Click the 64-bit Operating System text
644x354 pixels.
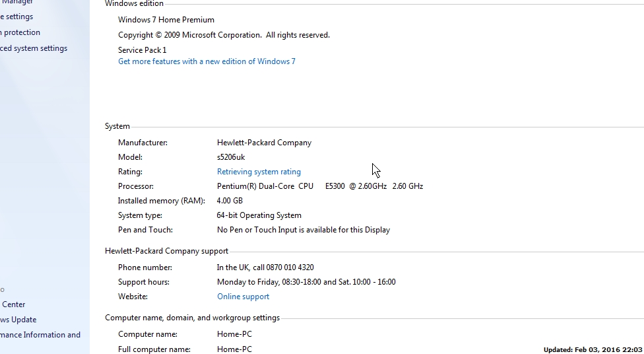(x=259, y=215)
